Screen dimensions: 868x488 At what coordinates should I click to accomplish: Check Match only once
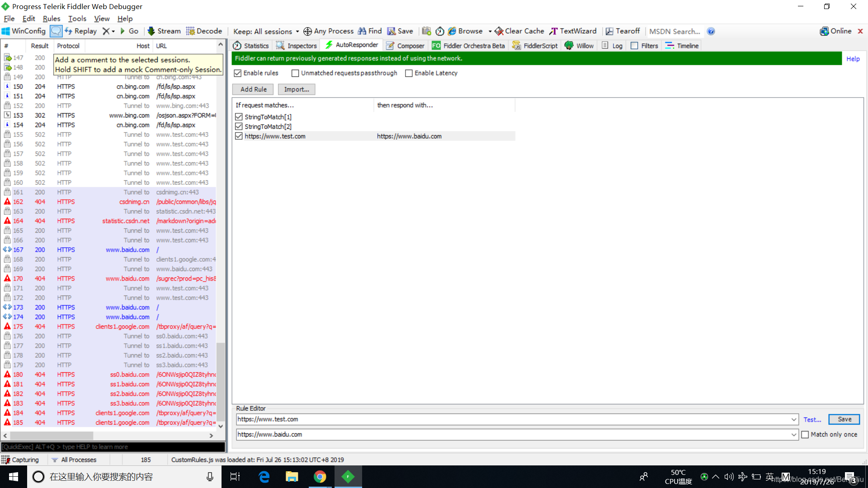[805, 435]
